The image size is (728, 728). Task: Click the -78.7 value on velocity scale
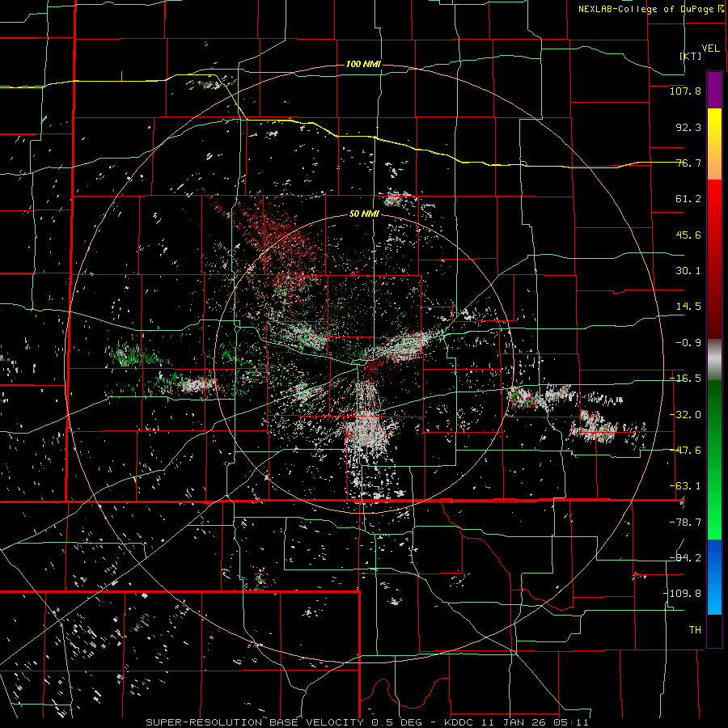point(685,523)
